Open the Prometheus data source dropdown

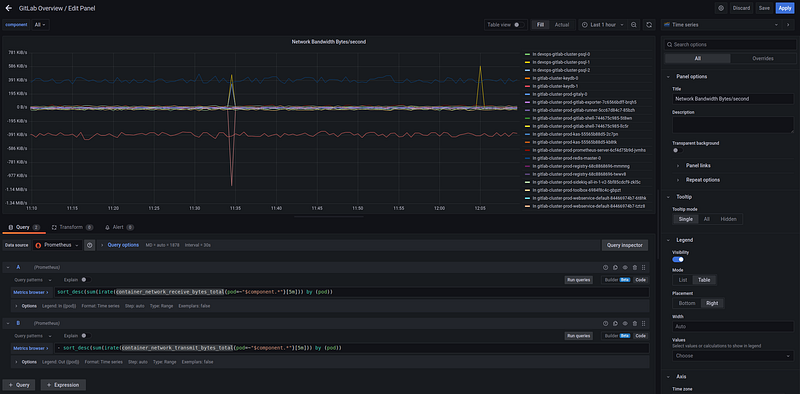(x=57, y=245)
